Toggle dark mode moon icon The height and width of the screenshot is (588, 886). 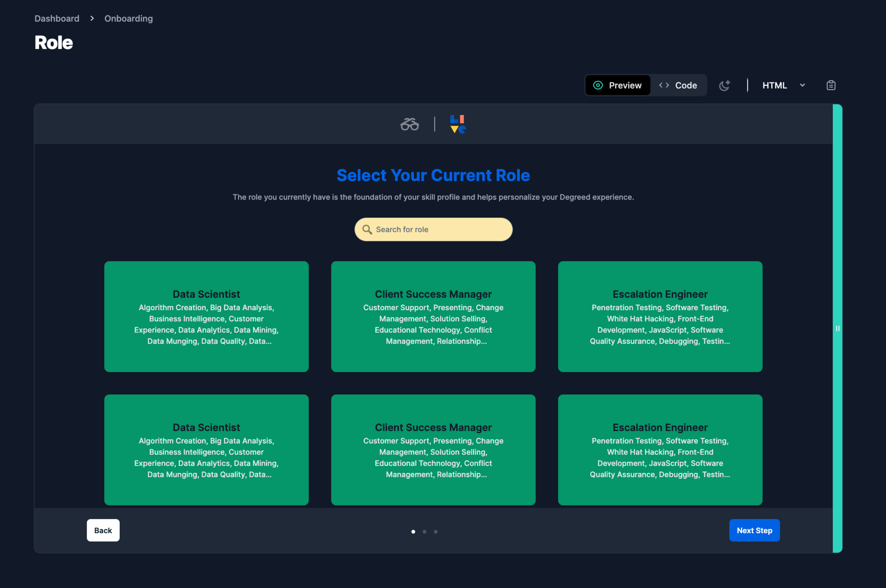(x=724, y=85)
